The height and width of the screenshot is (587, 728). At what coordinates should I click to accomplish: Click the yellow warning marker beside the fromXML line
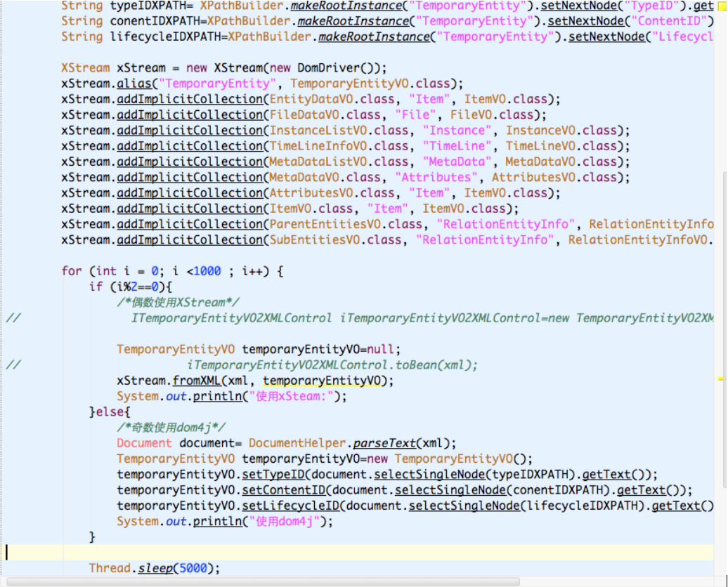(x=720, y=378)
